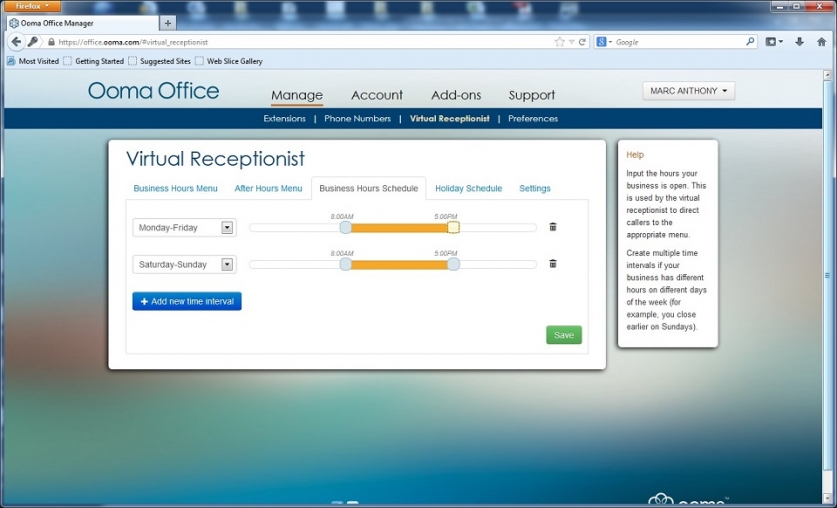Screen dimensions: 837x508
Task: Open Web Slice Gallery bookmark
Action: pyautogui.click(x=228, y=61)
